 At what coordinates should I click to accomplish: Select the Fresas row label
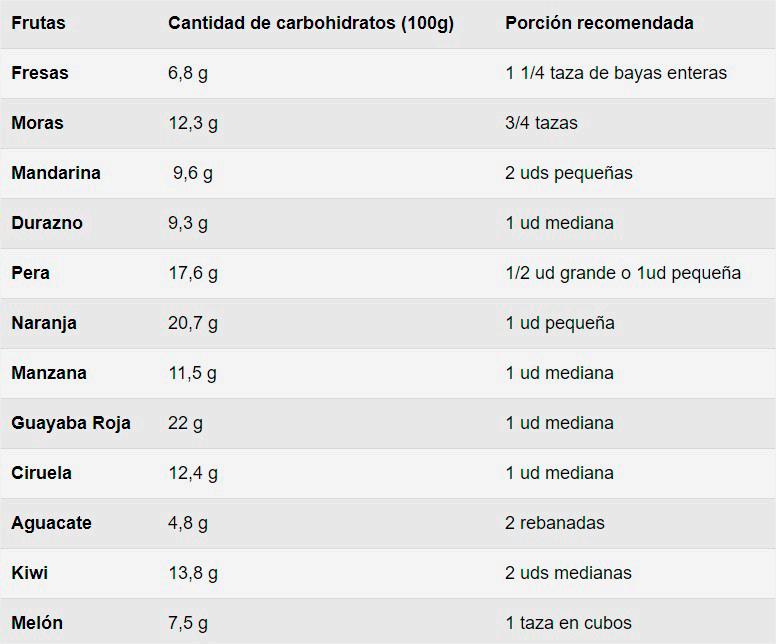[40, 73]
